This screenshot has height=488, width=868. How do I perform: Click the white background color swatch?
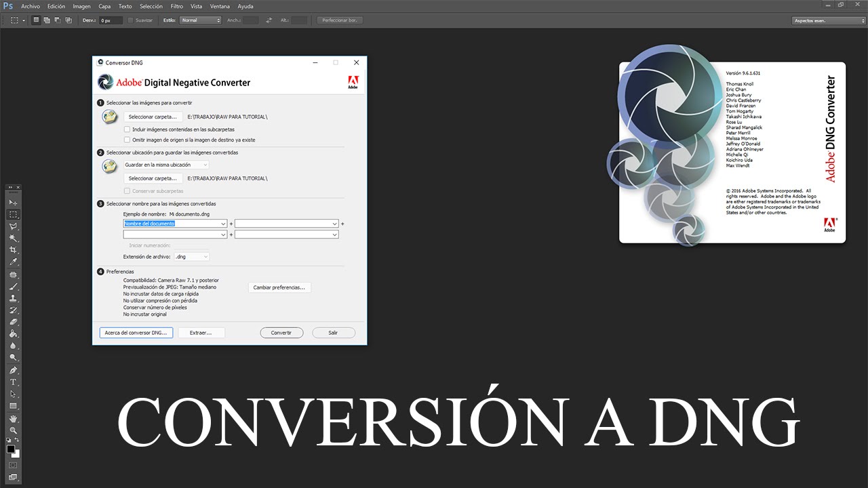tap(16, 454)
